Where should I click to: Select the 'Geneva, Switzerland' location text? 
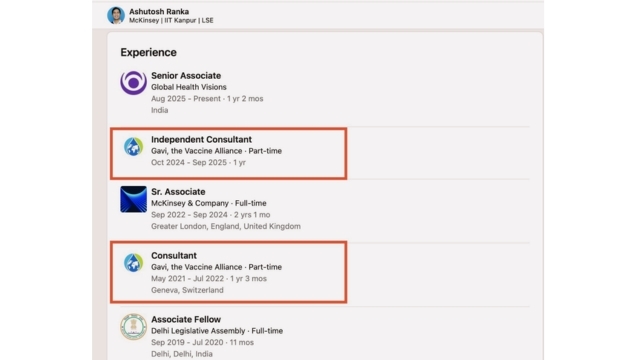click(187, 290)
